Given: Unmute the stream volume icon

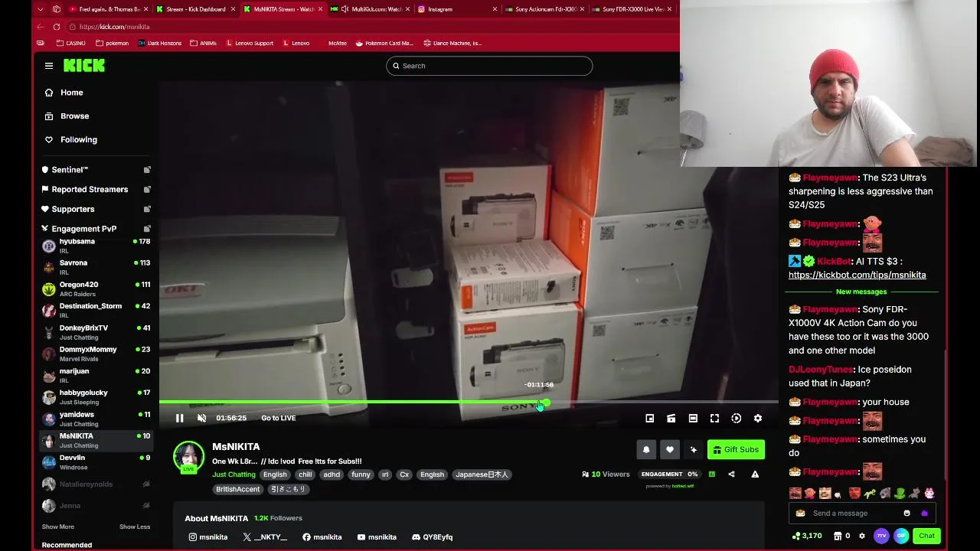Looking at the screenshot, I should point(201,418).
